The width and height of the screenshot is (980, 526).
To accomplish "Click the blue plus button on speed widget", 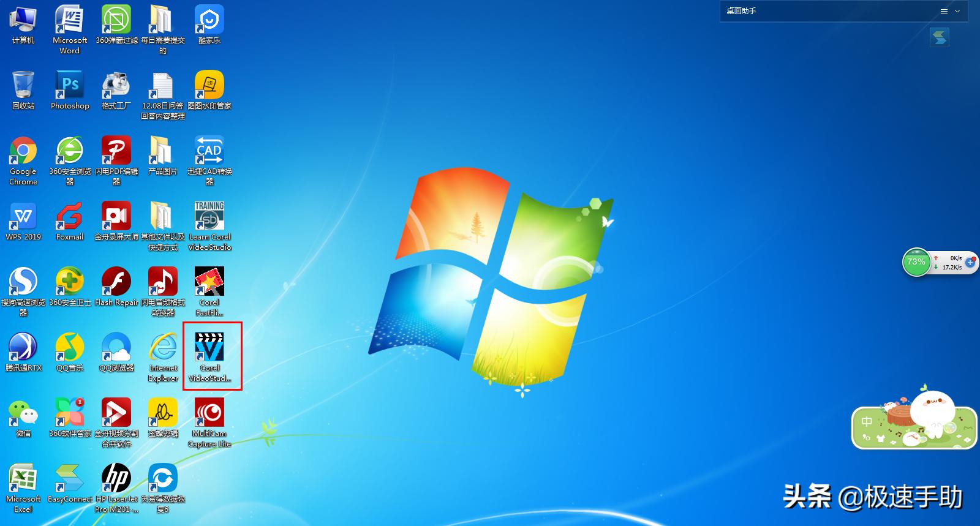I will 970,262.
